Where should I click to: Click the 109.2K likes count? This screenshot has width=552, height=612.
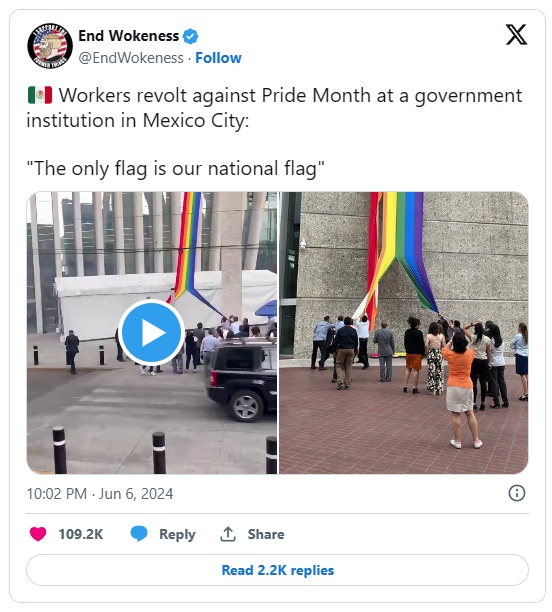point(81,534)
